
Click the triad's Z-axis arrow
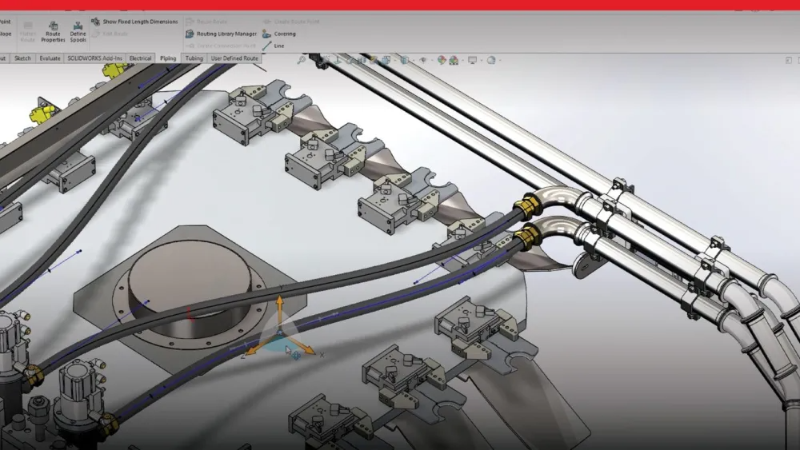click(x=258, y=347)
